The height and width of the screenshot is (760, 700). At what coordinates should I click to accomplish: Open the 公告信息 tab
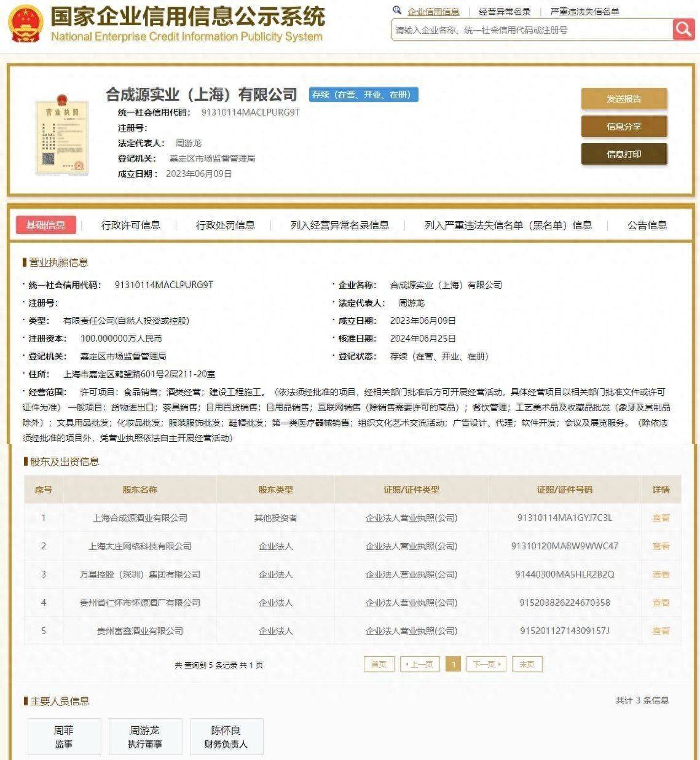[647, 225]
